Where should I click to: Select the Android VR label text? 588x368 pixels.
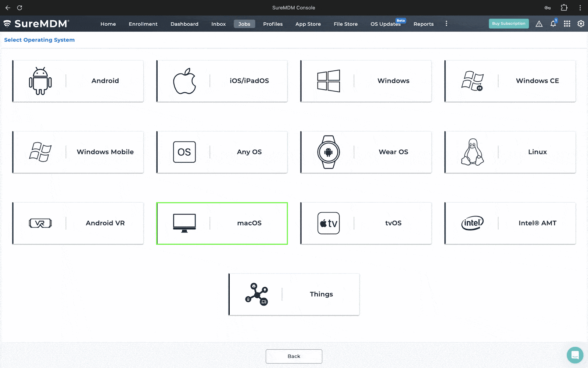[105, 223]
